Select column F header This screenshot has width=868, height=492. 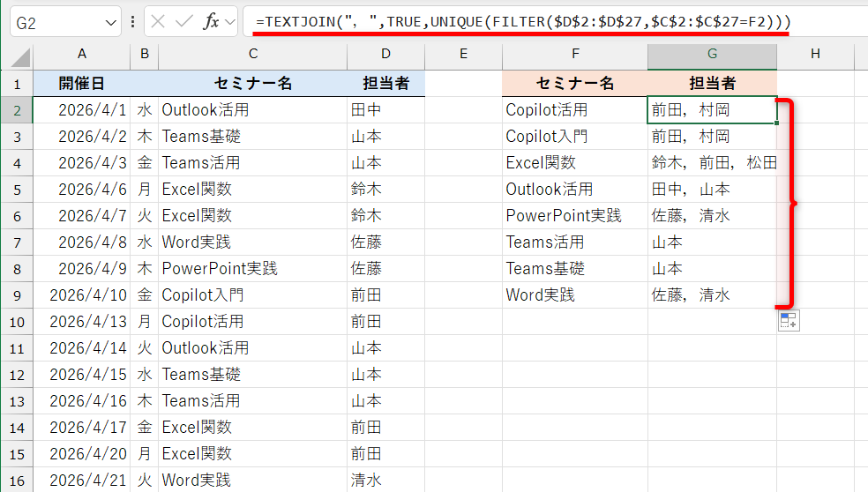click(x=575, y=54)
